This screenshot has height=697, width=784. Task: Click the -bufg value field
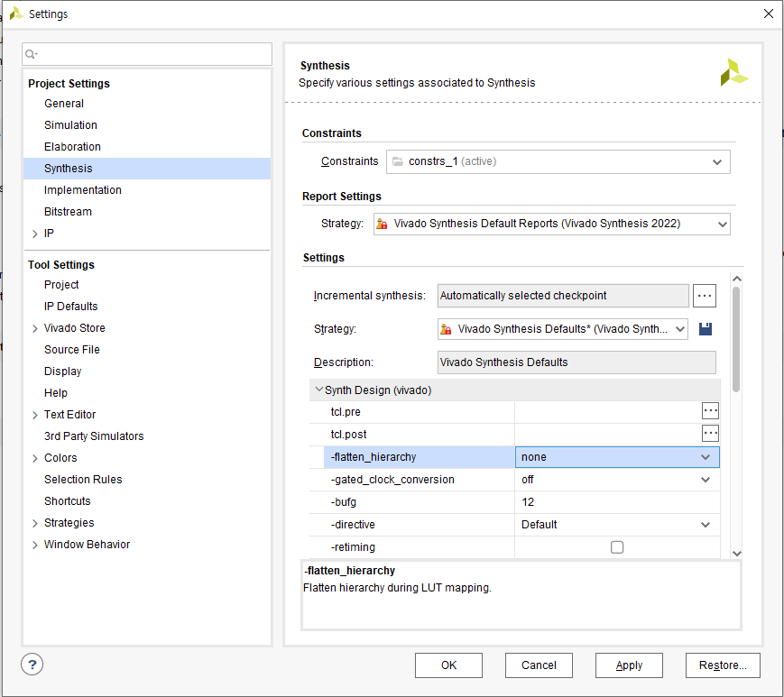coord(617,502)
